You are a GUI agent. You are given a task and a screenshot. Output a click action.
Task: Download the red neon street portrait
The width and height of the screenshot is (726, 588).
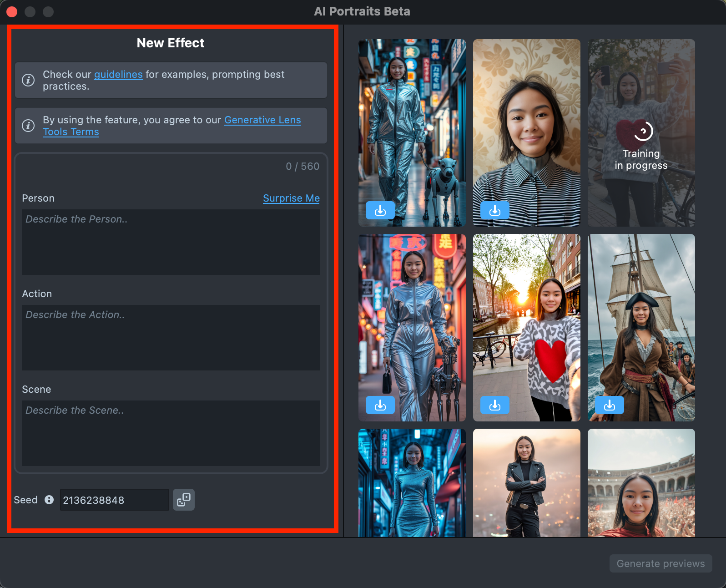pos(380,405)
